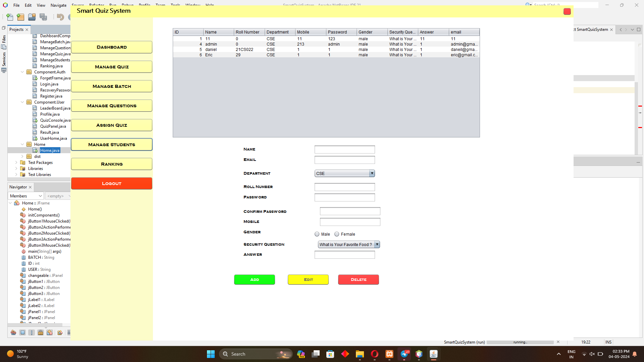Collapse the Component.User package node

(x=22, y=102)
